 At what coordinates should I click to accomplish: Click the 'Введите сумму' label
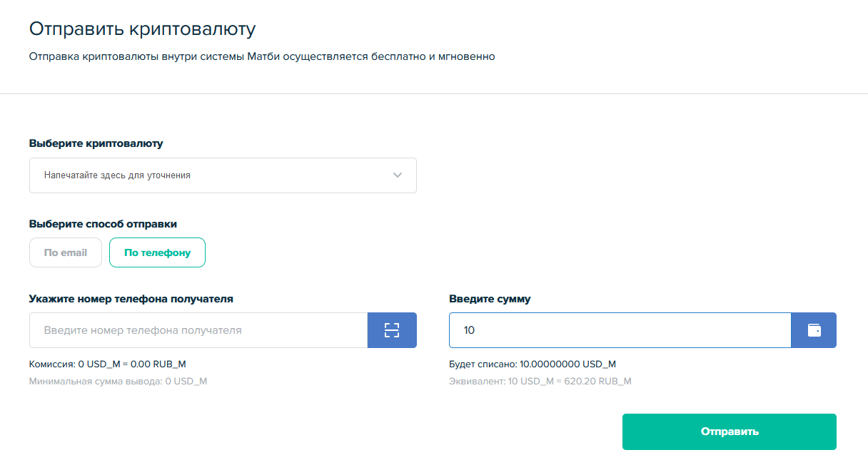pos(490,299)
